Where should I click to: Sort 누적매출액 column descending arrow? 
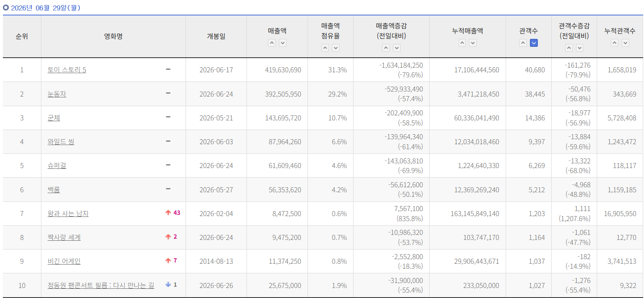[473, 43]
